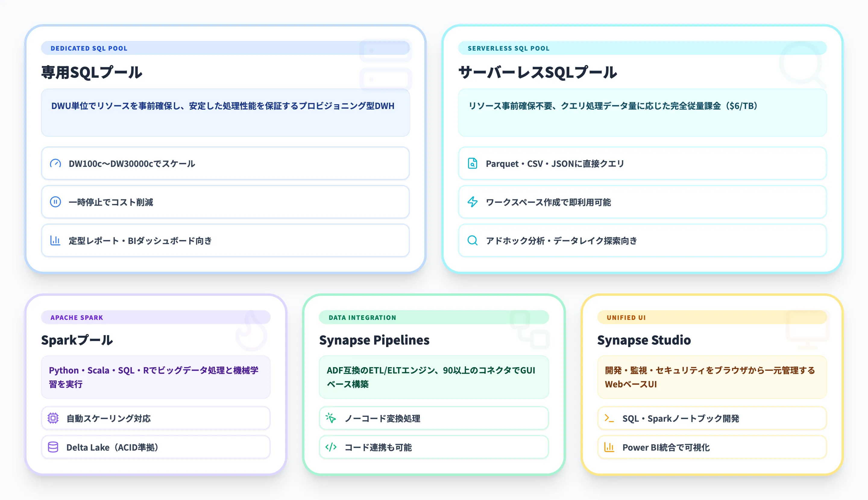Click the DW100c〜DW30000cでスケール text
Screen dimensions: 868x500
(132, 164)
